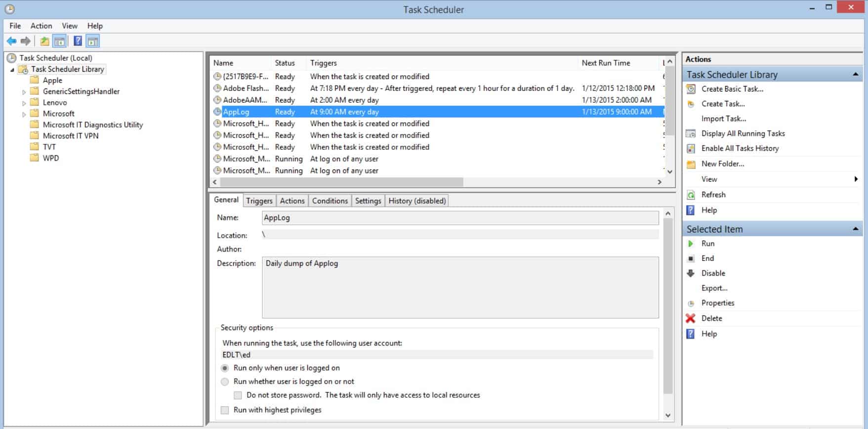Select the {2517B9E9-F... task row
Image resolution: width=868 pixels, height=429 pixels.
(x=438, y=77)
